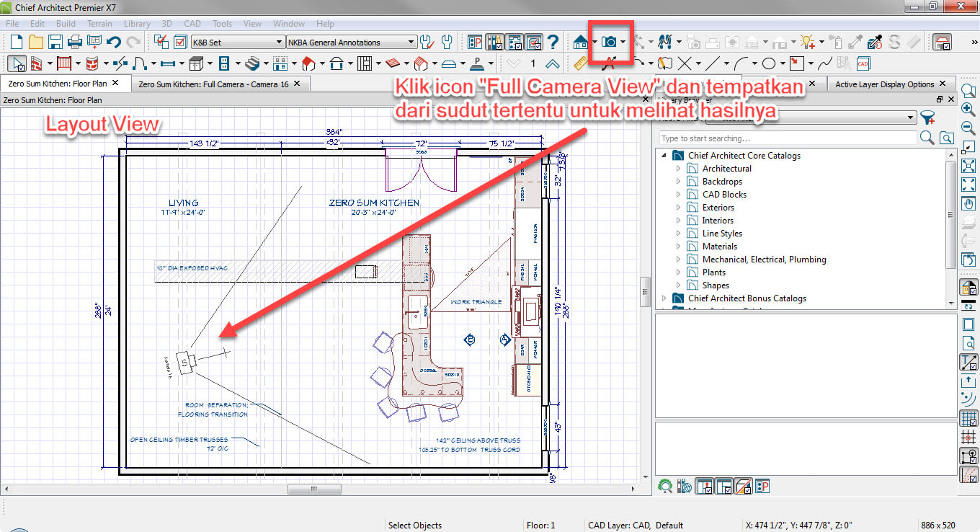Select the CAD Blocks library folder
This screenshot has height=532, width=980.
[724, 195]
